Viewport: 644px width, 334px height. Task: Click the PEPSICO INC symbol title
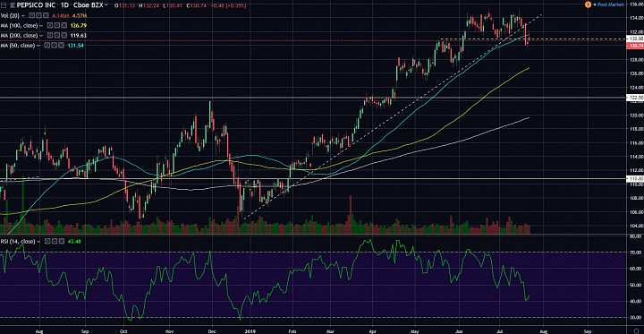(36, 5)
